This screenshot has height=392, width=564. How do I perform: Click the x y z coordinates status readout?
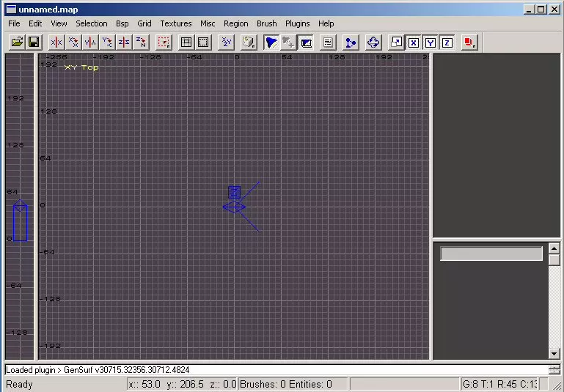(x=183, y=384)
